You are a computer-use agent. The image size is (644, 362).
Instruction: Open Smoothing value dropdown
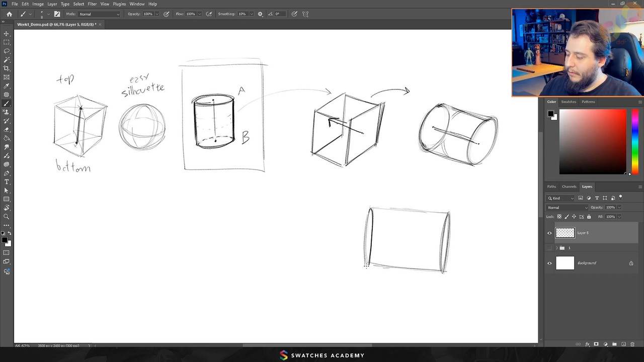251,14
